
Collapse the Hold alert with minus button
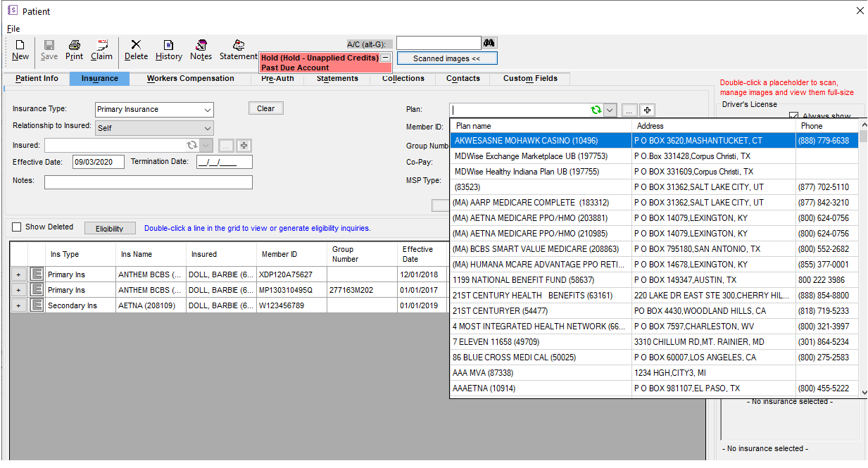[385, 58]
